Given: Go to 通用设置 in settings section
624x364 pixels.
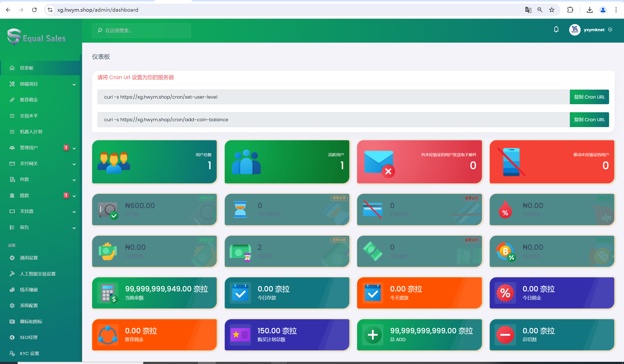Looking at the screenshot, I should (29, 258).
